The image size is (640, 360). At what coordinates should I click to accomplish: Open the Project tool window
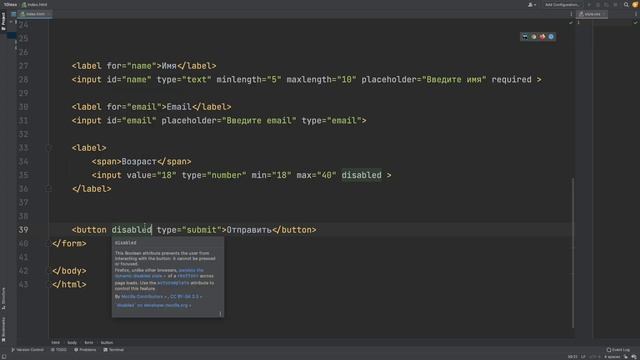[3, 21]
